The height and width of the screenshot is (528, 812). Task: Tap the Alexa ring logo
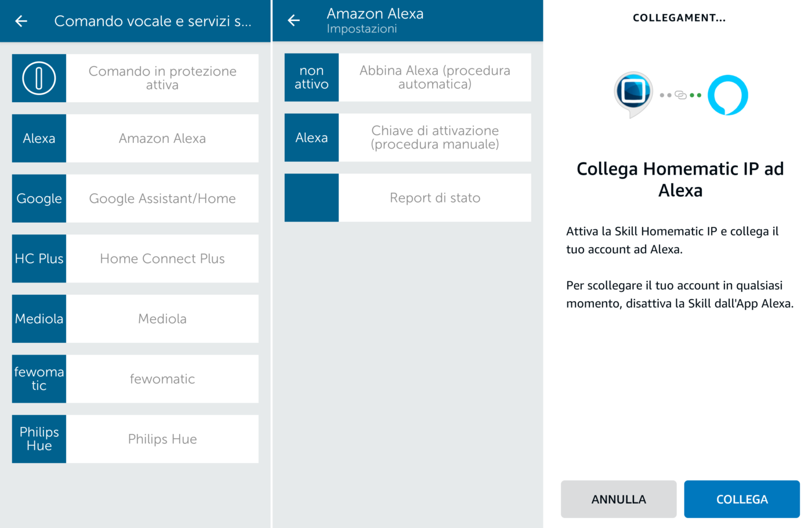click(x=728, y=95)
